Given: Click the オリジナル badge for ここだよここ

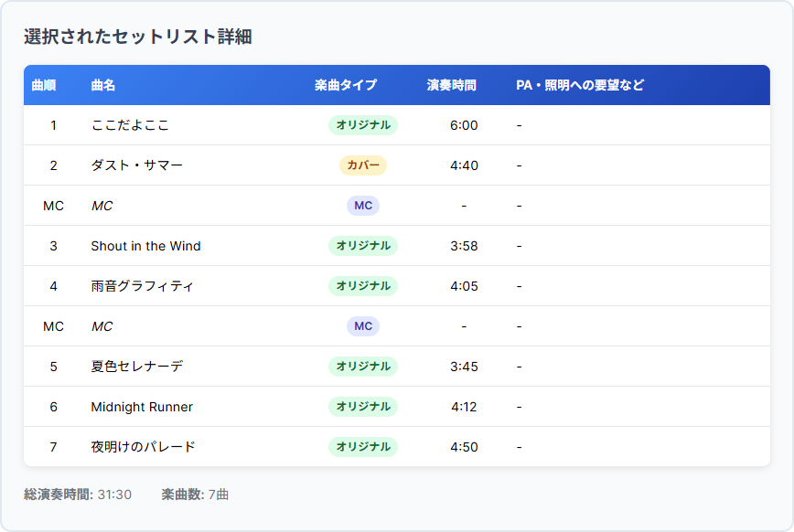Looking at the screenshot, I should tap(362, 125).
